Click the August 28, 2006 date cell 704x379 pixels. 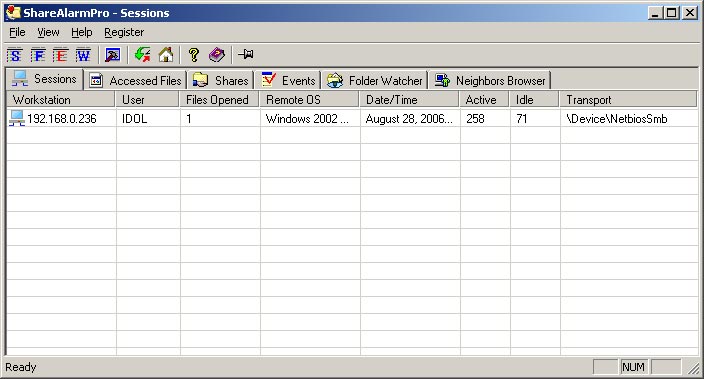click(x=409, y=119)
